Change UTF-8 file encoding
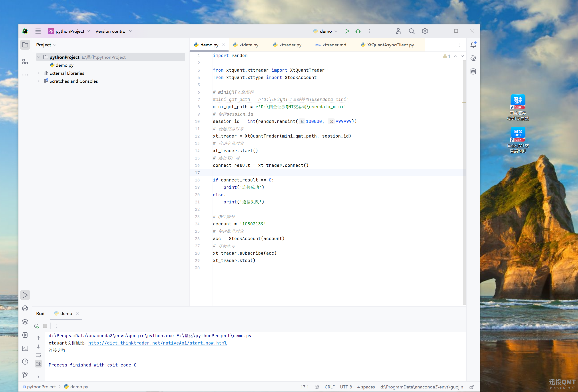This screenshot has height=392, width=578. pyautogui.click(x=346, y=387)
